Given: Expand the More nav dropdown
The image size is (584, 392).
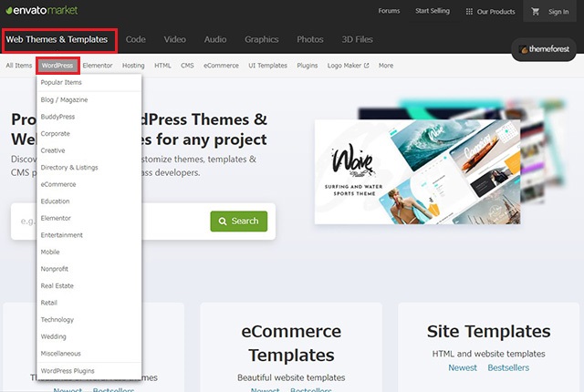Looking at the screenshot, I should point(386,66).
